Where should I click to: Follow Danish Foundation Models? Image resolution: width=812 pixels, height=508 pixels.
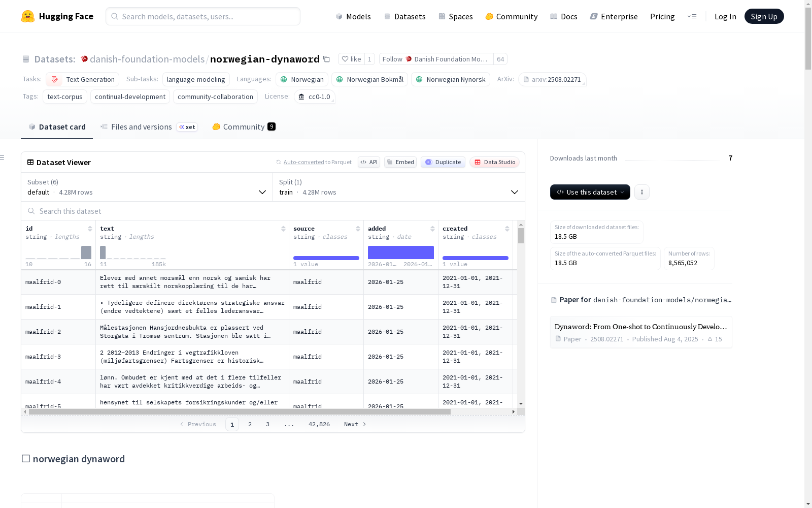coord(436,59)
